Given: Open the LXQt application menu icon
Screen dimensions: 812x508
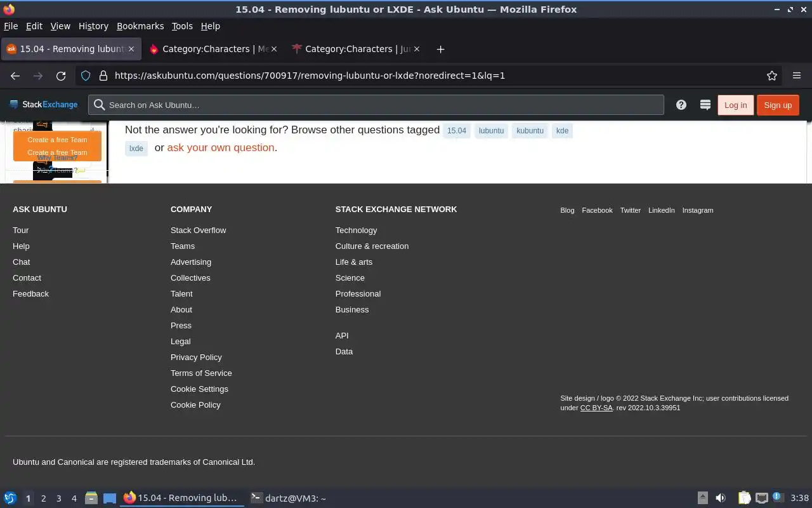Looking at the screenshot, I should click(x=10, y=498).
